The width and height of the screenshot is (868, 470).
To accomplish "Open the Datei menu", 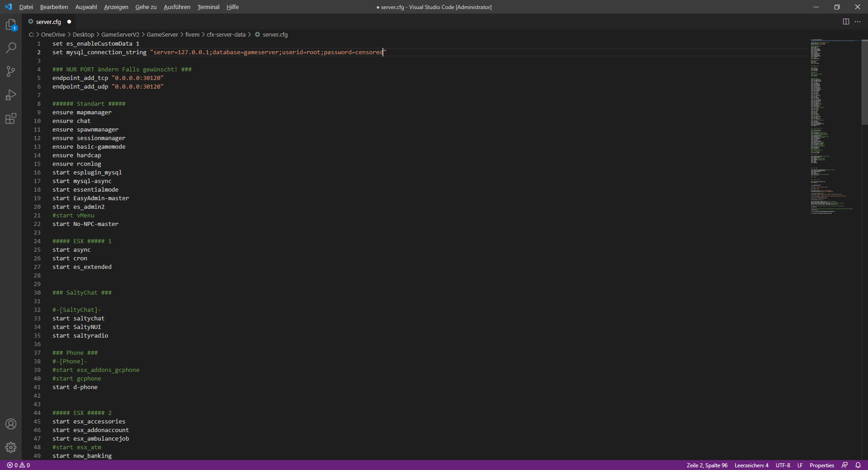I will pos(26,7).
